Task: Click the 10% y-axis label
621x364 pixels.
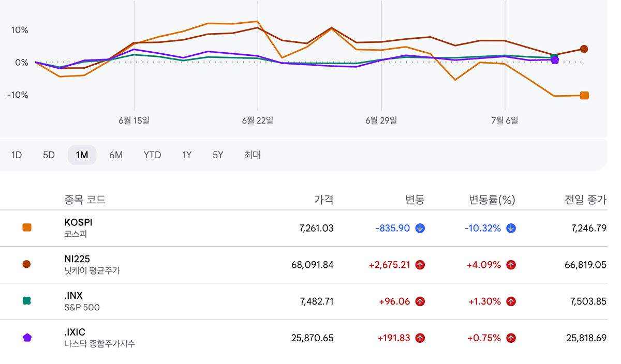Action: [x=20, y=30]
